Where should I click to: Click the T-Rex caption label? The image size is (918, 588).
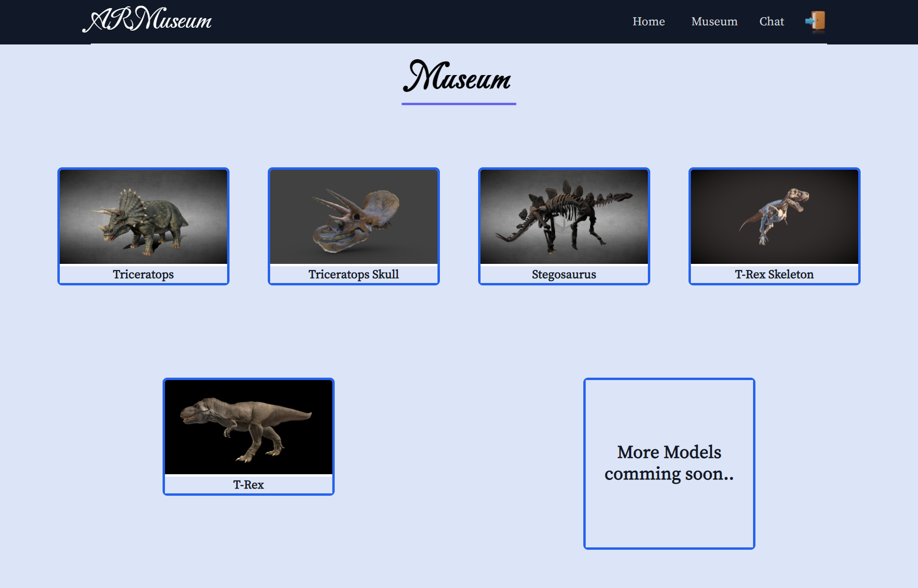point(249,485)
